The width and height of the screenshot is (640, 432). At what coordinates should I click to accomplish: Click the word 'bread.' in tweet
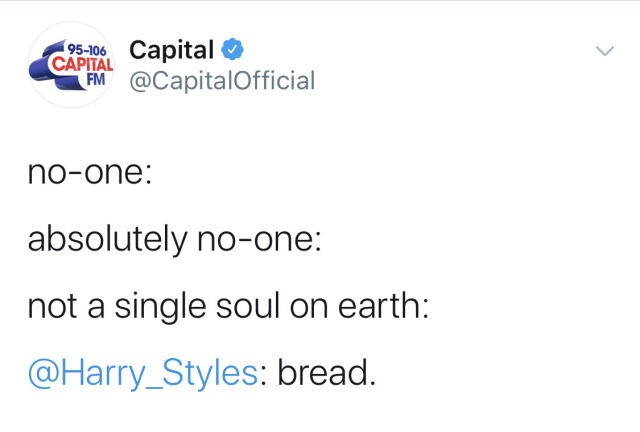[327, 372]
